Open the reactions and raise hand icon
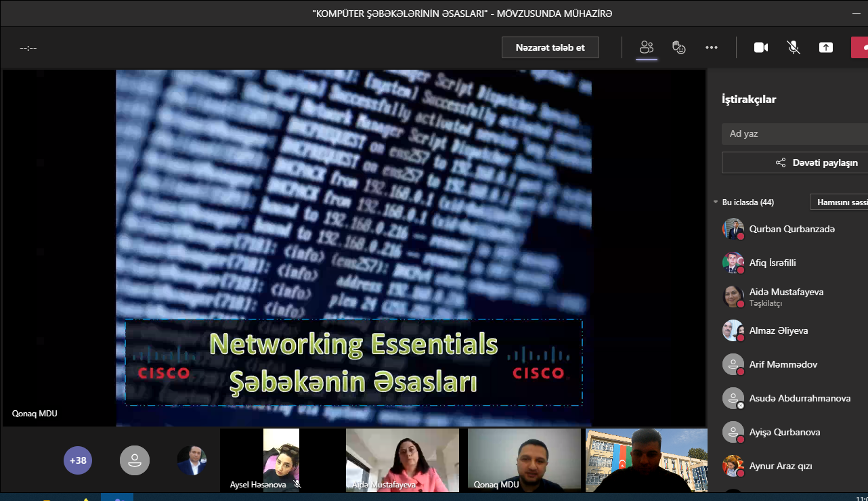This screenshot has width=868, height=501. pos(678,47)
